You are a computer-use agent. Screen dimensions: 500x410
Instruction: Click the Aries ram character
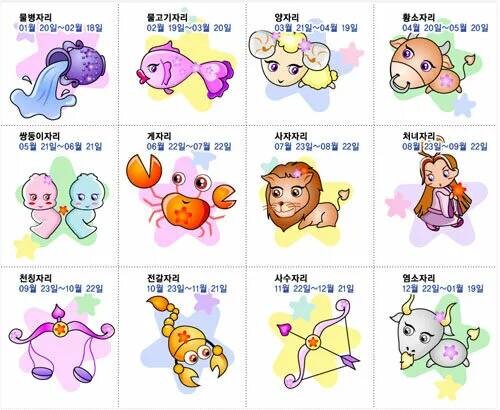click(293, 60)
